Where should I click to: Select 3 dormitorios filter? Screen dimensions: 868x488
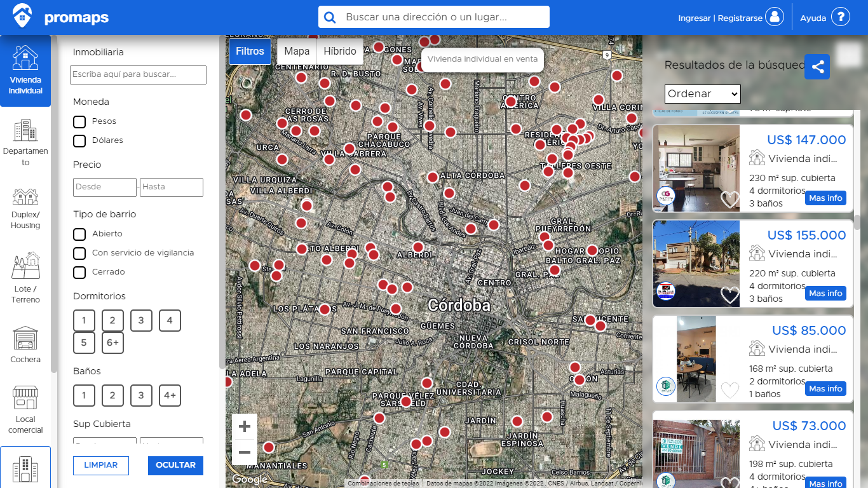pyautogui.click(x=141, y=321)
